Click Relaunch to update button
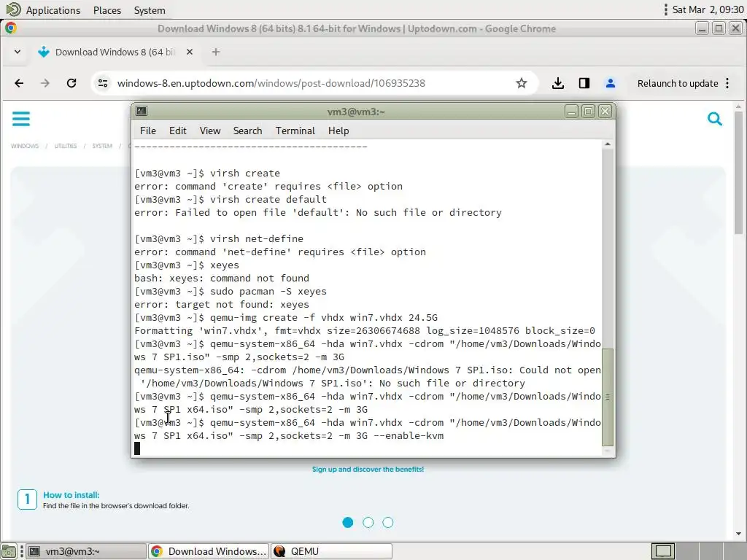Image resolution: width=747 pixels, height=560 pixels. coord(678,83)
